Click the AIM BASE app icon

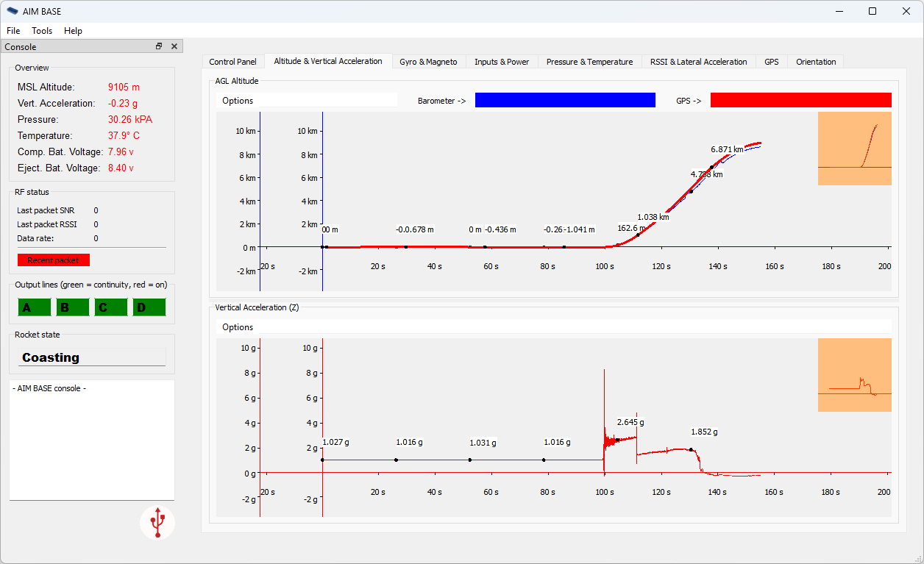(13, 11)
